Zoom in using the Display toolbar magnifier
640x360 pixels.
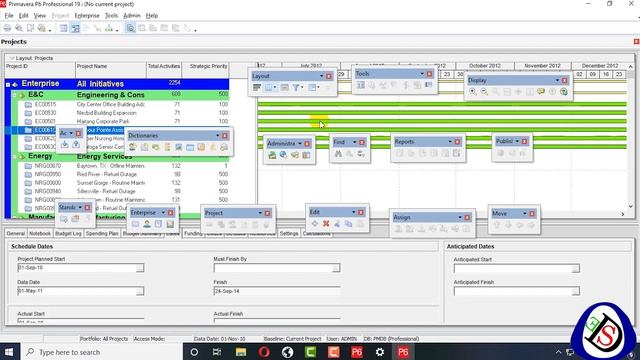[x=473, y=92]
